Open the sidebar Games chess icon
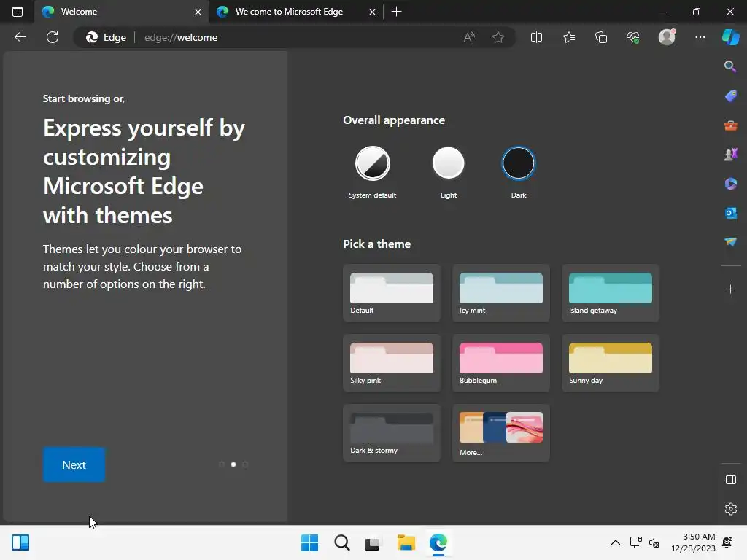The height and width of the screenshot is (560, 747). (x=730, y=155)
